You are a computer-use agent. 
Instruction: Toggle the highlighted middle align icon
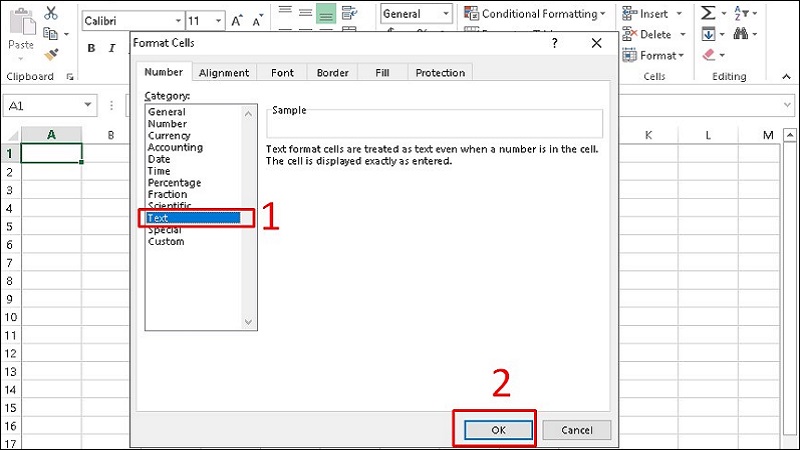pos(326,13)
